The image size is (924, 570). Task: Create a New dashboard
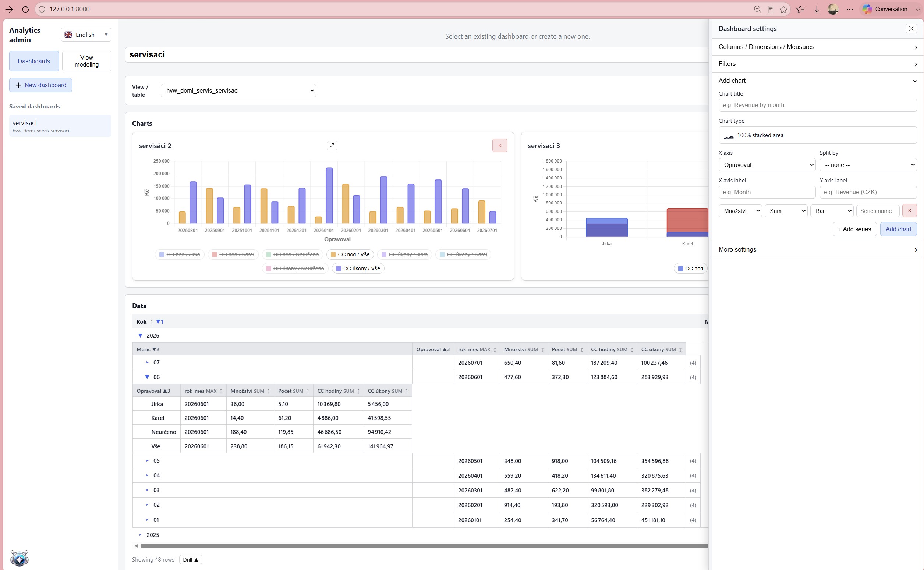(x=40, y=85)
